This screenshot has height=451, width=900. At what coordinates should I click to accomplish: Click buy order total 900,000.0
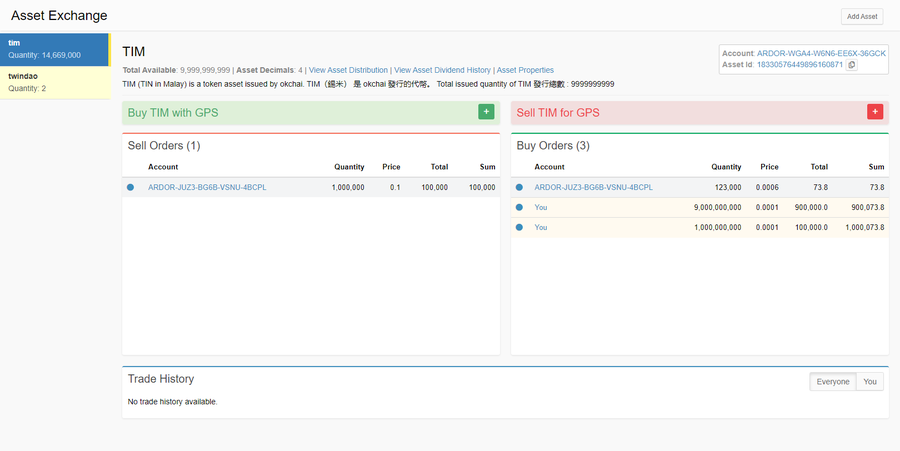811,207
